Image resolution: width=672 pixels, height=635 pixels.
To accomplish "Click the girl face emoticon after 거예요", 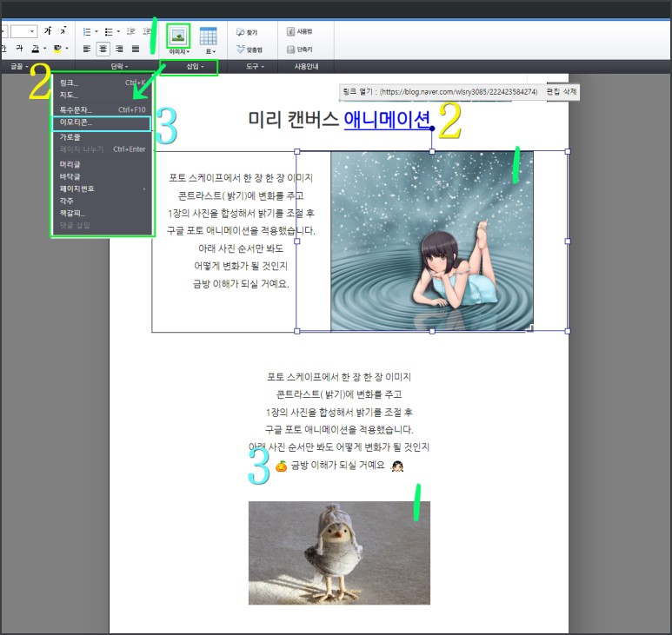I will [x=397, y=466].
